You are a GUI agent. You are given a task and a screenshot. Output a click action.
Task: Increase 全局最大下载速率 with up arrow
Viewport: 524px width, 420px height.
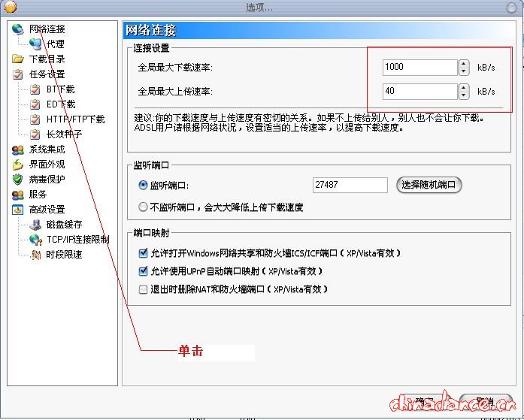tap(463, 63)
